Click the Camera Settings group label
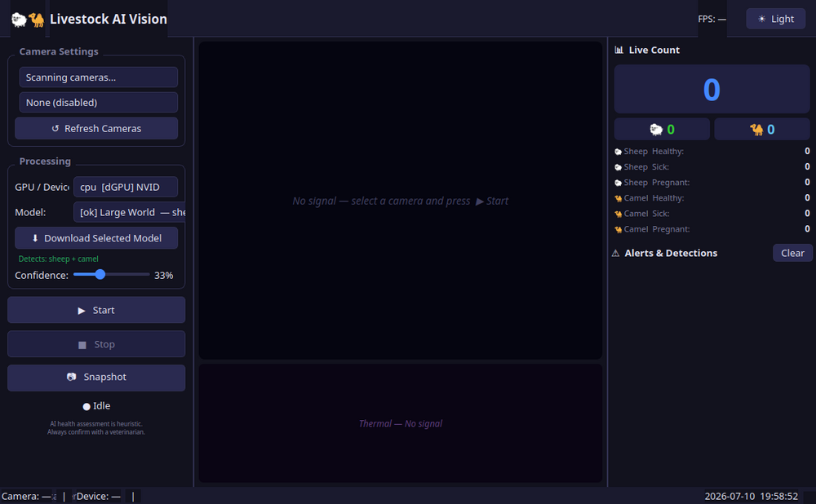This screenshot has width=816, height=504. pos(59,51)
